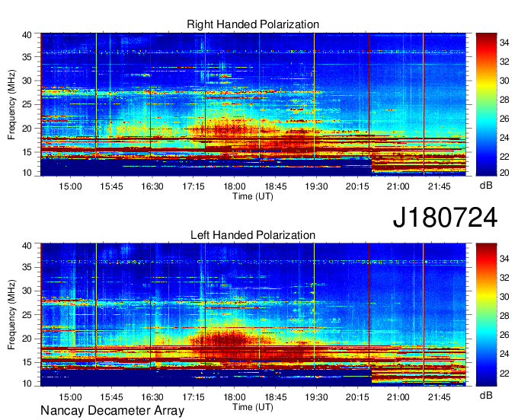Click 18:00 time tick on Right Handed plot
The height and width of the screenshot is (420, 518).
coord(234,186)
